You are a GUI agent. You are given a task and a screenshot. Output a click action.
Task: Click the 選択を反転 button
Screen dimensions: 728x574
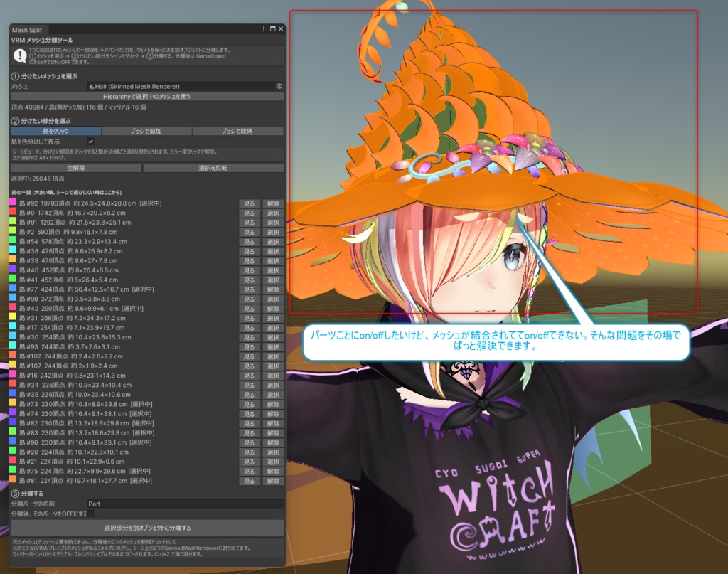coord(213,168)
